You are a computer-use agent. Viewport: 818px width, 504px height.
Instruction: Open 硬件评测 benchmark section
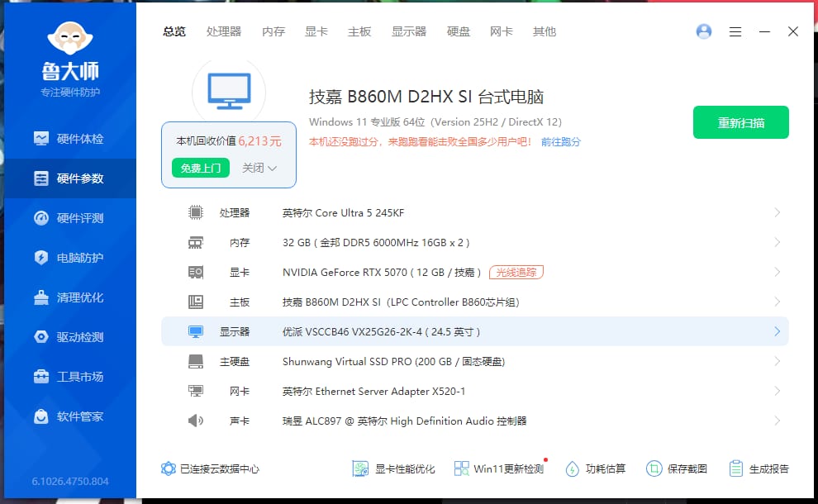click(69, 218)
